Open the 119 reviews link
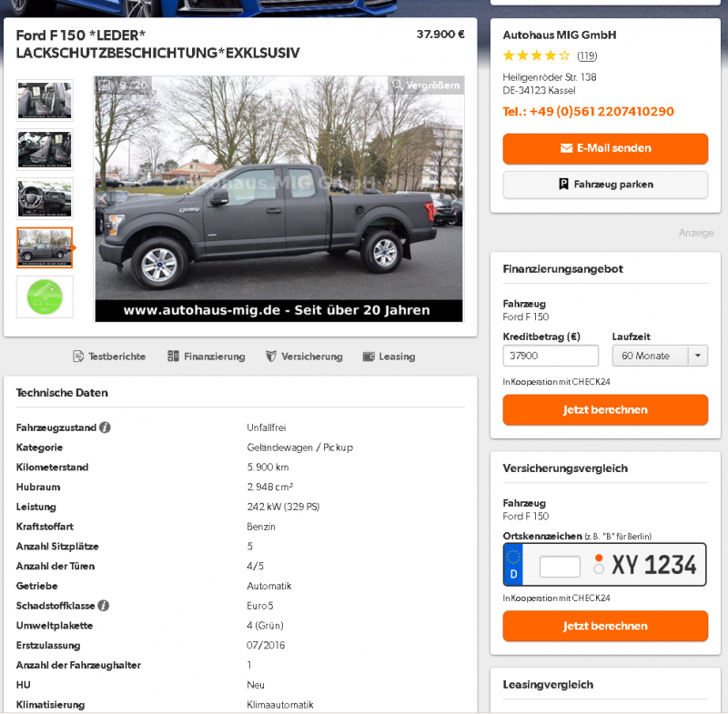 pyautogui.click(x=587, y=56)
